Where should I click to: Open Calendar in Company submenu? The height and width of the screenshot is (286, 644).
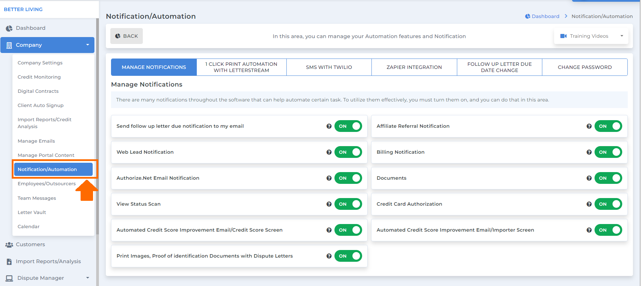tap(29, 226)
